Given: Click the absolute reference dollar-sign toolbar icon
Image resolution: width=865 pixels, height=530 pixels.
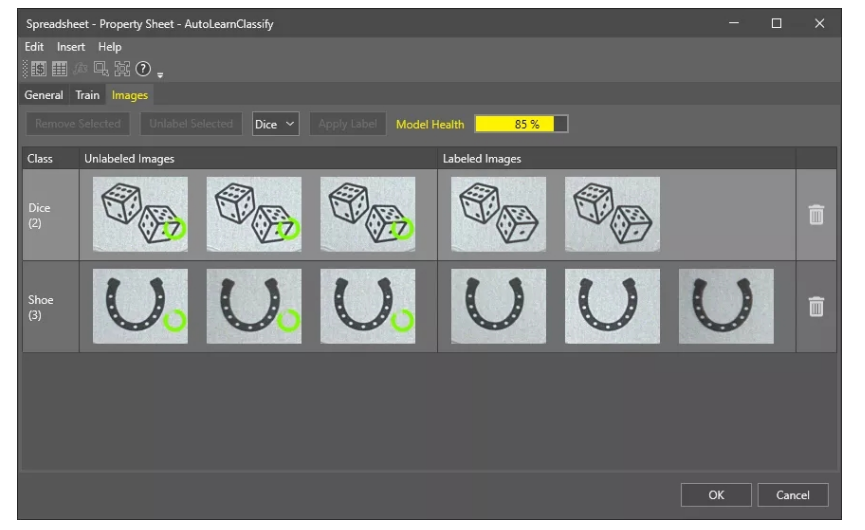Looking at the screenshot, I should click(40, 69).
